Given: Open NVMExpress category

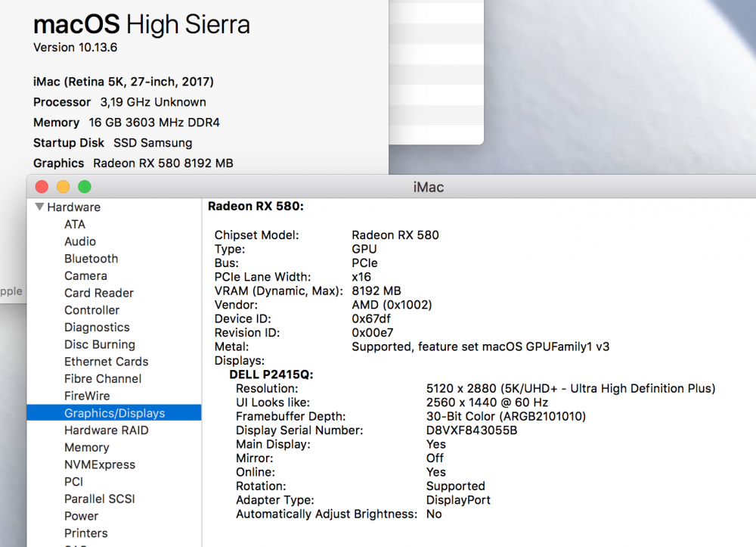Looking at the screenshot, I should tap(100, 465).
